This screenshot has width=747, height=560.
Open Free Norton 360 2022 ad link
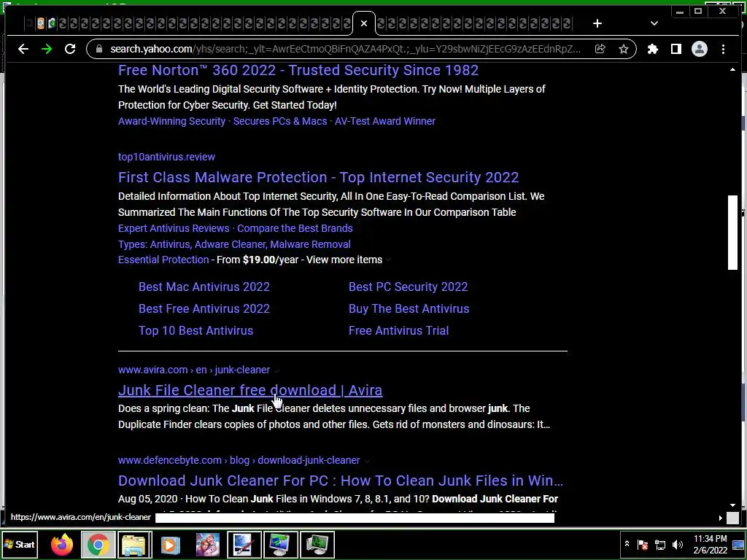(298, 71)
